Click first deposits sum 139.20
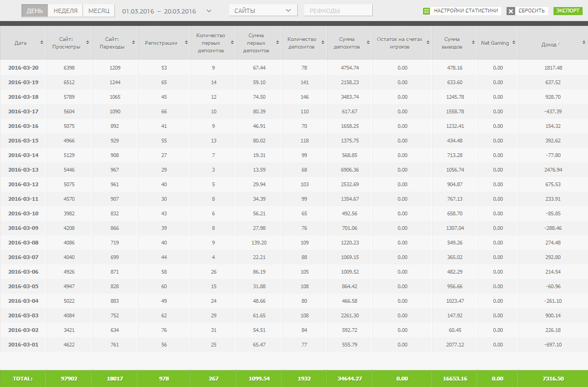The width and height of the screenshot is (588, 387). 259,242
